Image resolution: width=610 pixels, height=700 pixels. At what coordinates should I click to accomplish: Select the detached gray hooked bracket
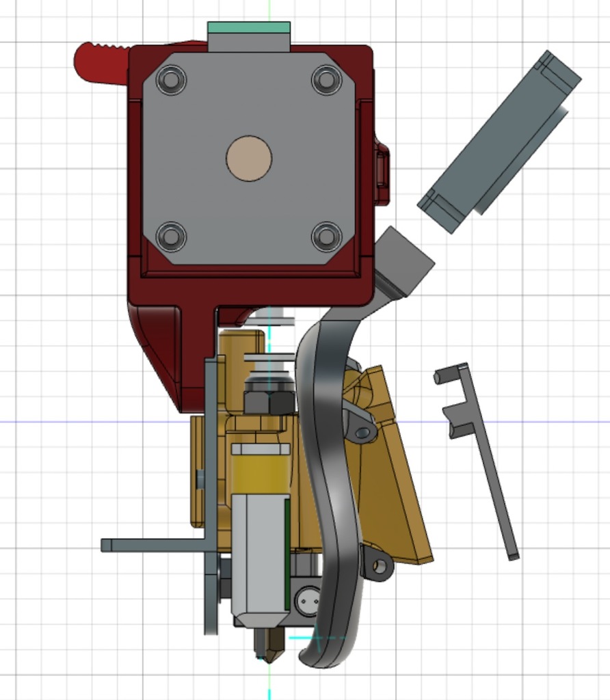[477, 461]
